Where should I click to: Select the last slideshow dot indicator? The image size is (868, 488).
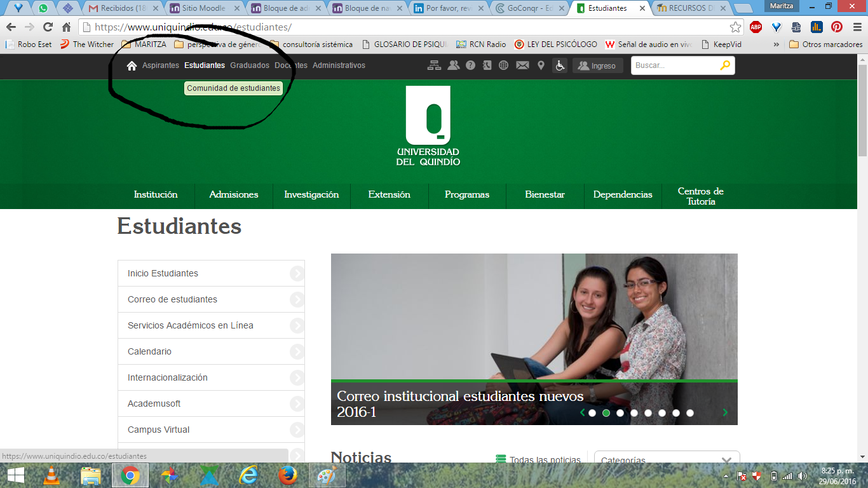(x=690, y=413)
